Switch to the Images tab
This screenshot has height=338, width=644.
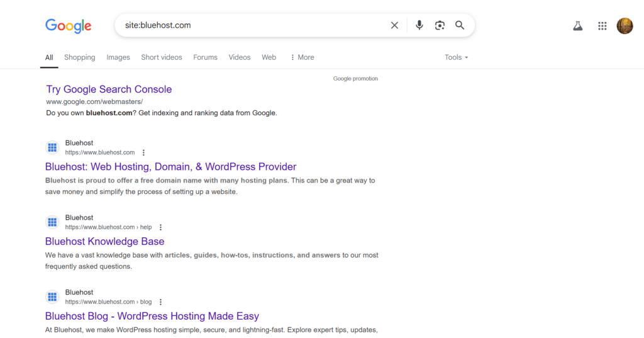[118, 57]
